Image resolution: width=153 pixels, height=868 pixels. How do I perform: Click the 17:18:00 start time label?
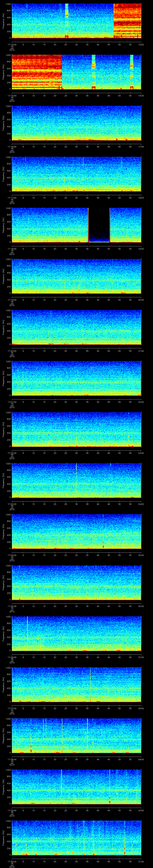pyautogui.click(x=12, y=249)
